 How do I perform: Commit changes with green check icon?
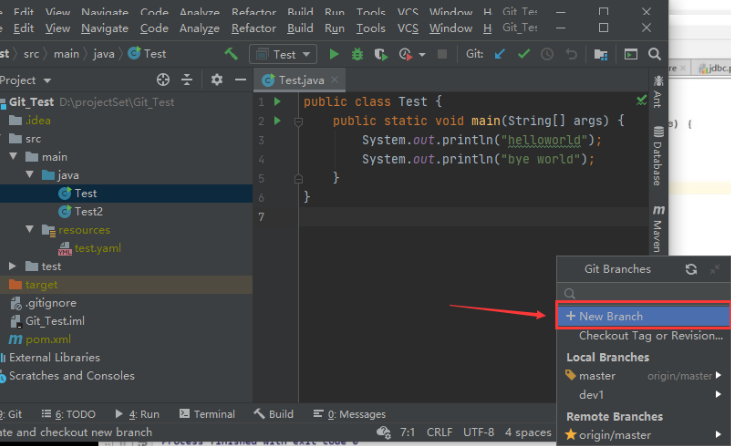524,54
